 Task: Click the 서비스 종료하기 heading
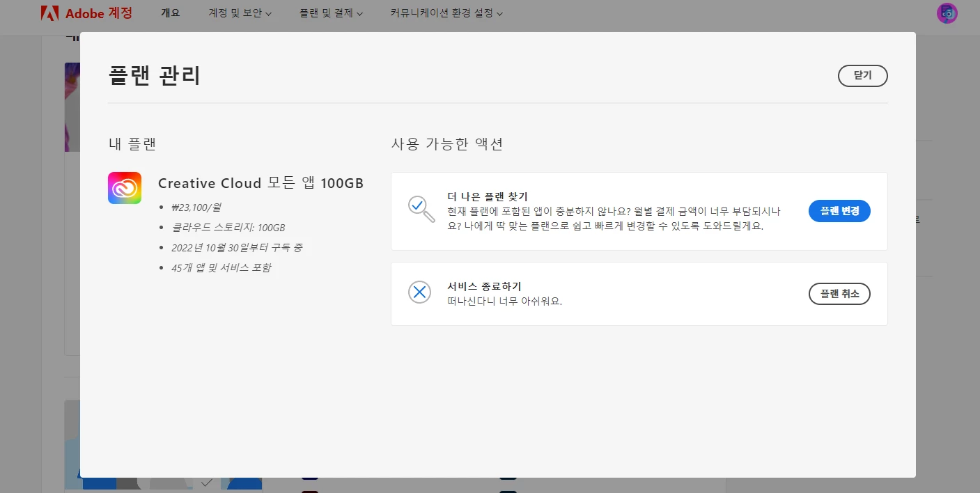click(484, 286)
